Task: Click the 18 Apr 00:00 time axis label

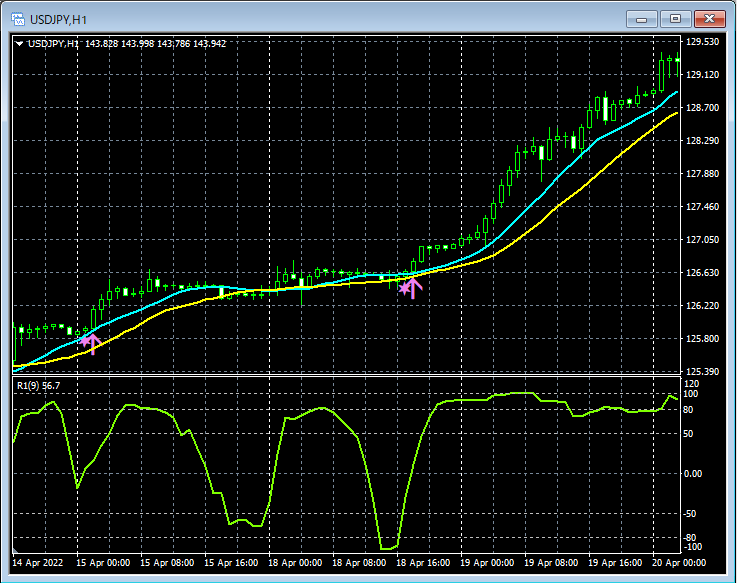Action: 295,563
